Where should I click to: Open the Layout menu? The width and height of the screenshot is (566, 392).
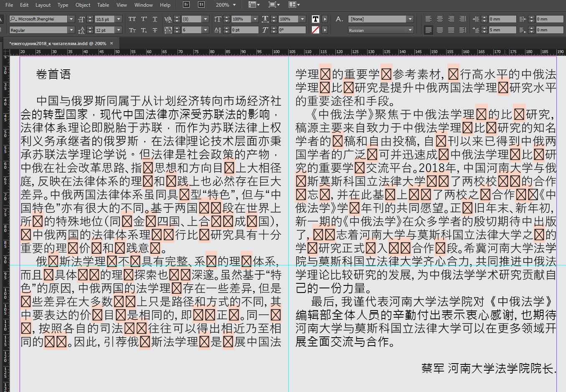[43, 5]
